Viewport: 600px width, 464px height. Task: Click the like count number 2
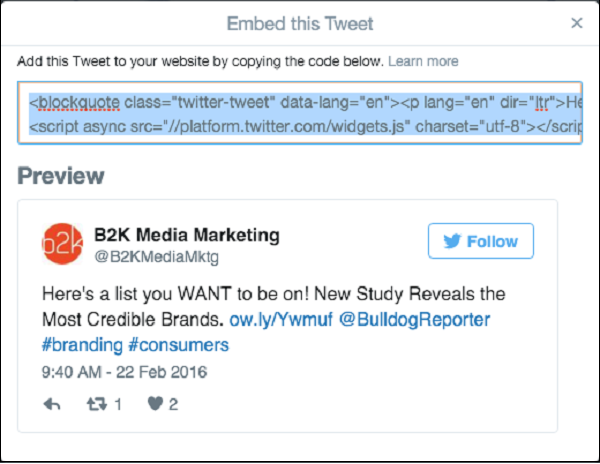click(173, 405)
